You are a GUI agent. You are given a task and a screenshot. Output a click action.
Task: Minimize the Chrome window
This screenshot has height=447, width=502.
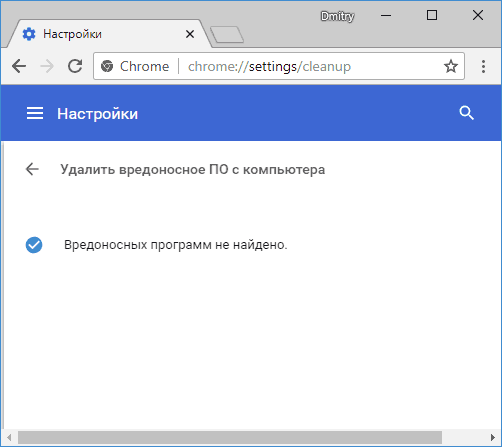[x=386, y=15]
